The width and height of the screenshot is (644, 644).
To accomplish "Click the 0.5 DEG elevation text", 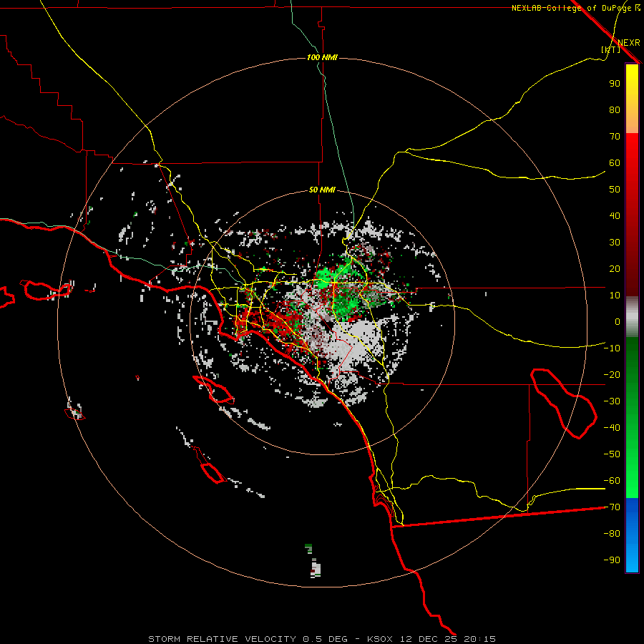I will coord(326,639).
